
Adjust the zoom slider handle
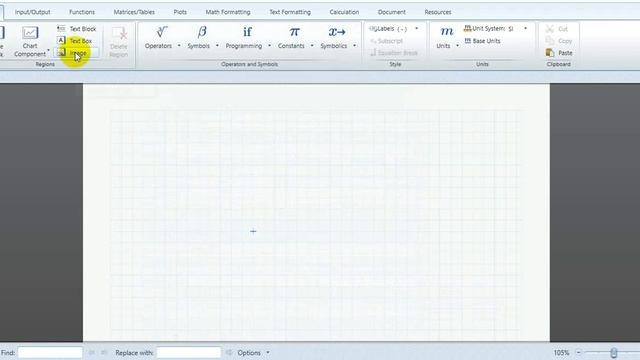[x=613, y=353]
